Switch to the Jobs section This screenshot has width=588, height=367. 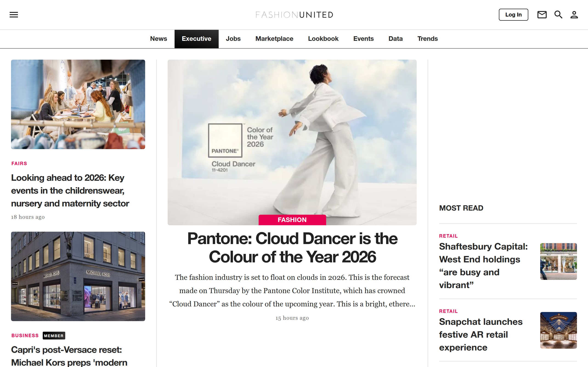[x=233, y=39]
